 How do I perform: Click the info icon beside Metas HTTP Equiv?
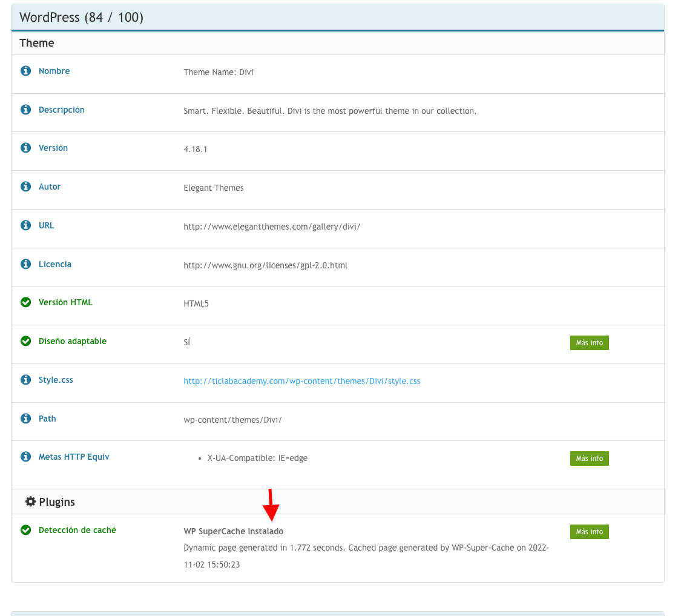coord(26,456)
